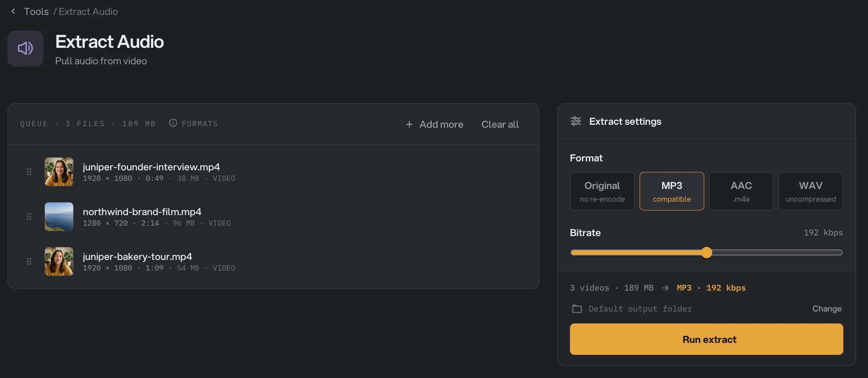This screenshot has height=378, width=868.
Task: Choose the MP3 compatible format
Action: point(672,191)
